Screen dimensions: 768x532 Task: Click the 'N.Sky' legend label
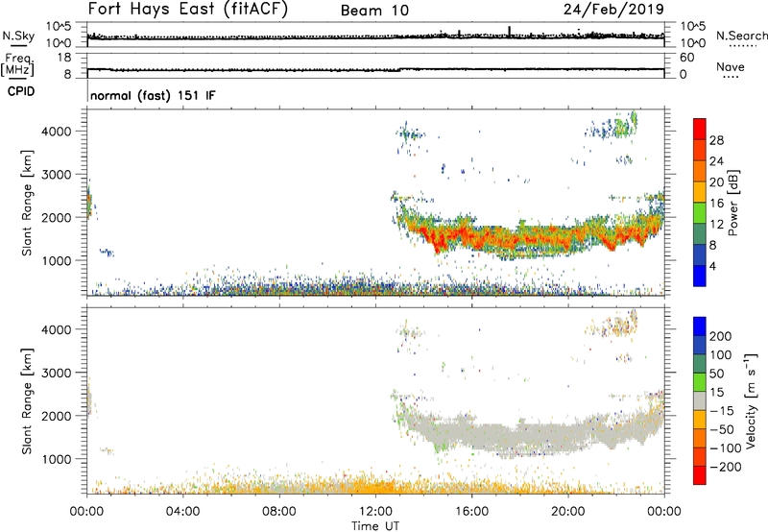(18, 36)
